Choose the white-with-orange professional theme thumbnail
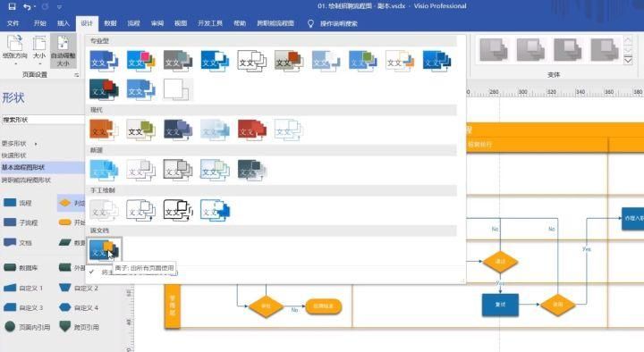 pyautogui.click(x=400, y=61)
